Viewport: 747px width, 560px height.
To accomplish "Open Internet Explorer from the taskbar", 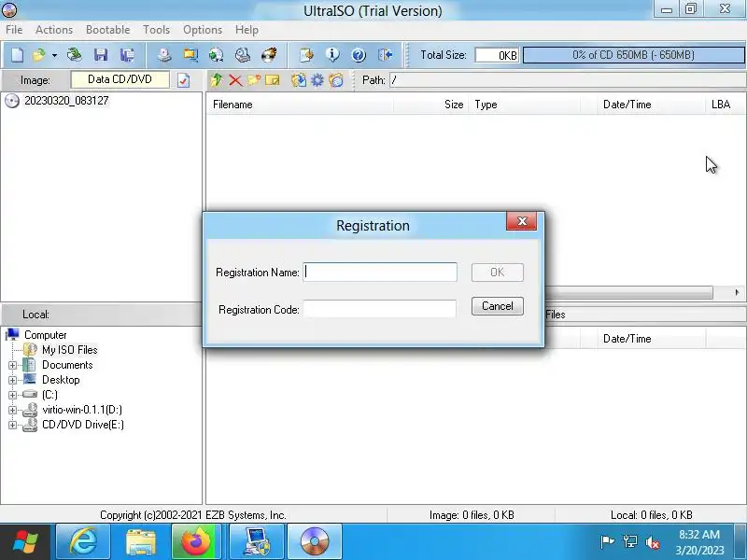I will point(83,542).
